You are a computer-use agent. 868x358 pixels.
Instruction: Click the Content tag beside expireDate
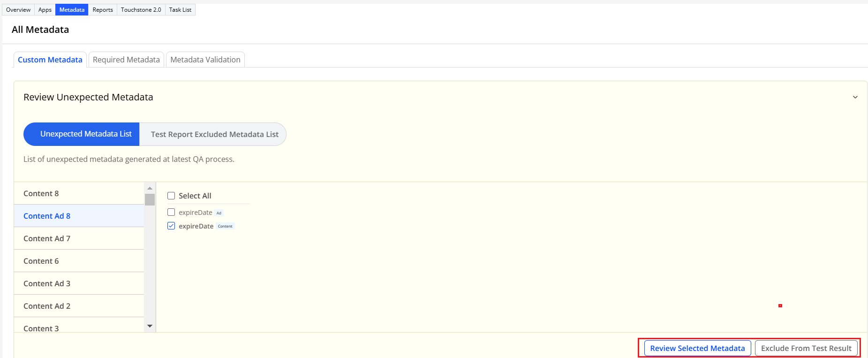pyautogui.click(x=225, y=226)
